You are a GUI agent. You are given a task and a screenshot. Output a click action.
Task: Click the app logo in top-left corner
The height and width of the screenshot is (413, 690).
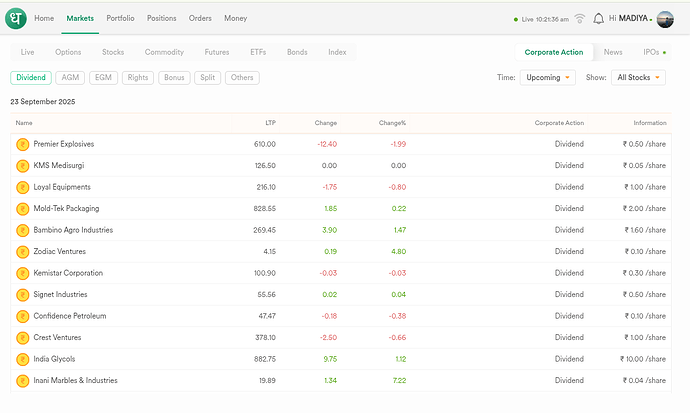pos(17,18)
